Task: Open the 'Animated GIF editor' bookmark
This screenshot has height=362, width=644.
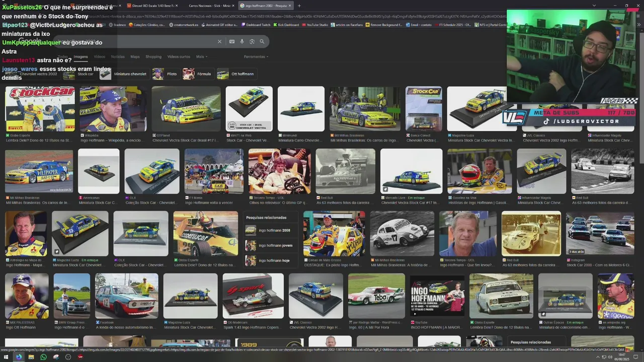Action: point(219,25)
